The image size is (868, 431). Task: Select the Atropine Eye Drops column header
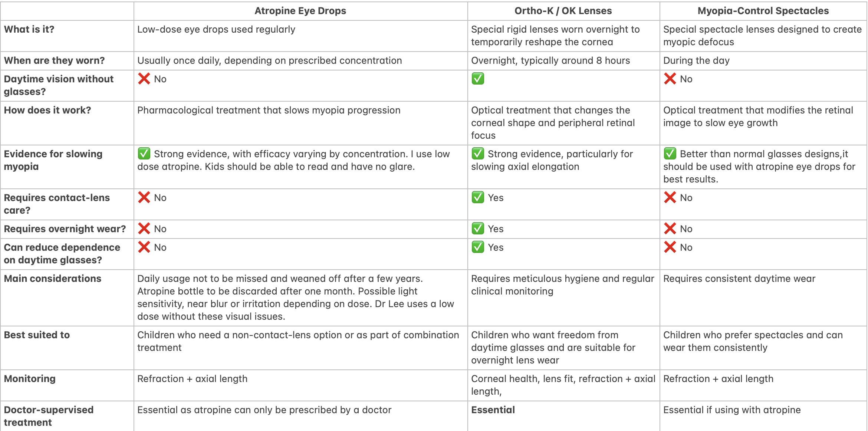[x=300, y=11]
